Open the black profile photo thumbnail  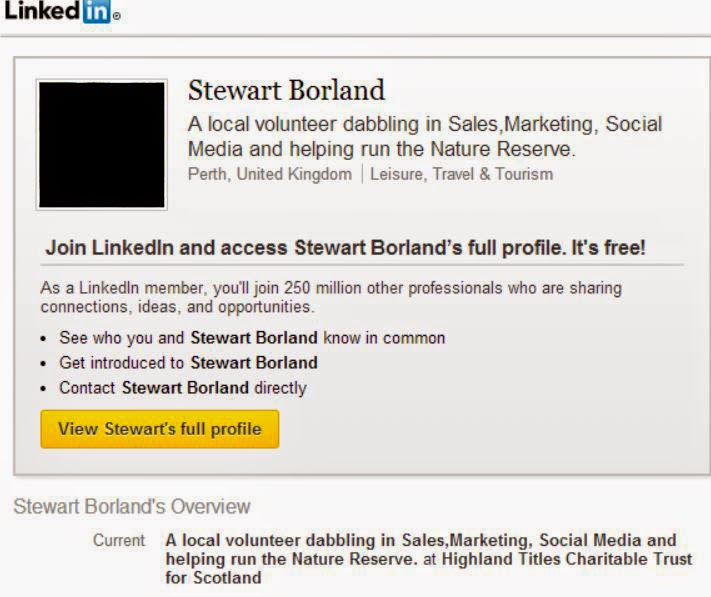pyautogui.click(x=101, y=145)
